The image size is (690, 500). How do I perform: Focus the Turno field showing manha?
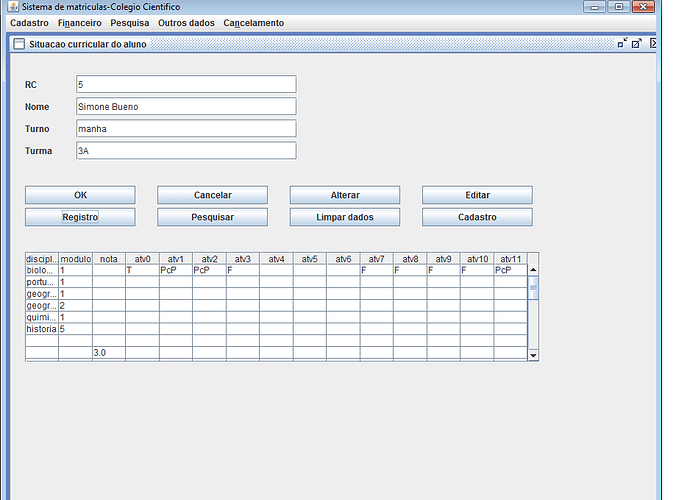186,129
